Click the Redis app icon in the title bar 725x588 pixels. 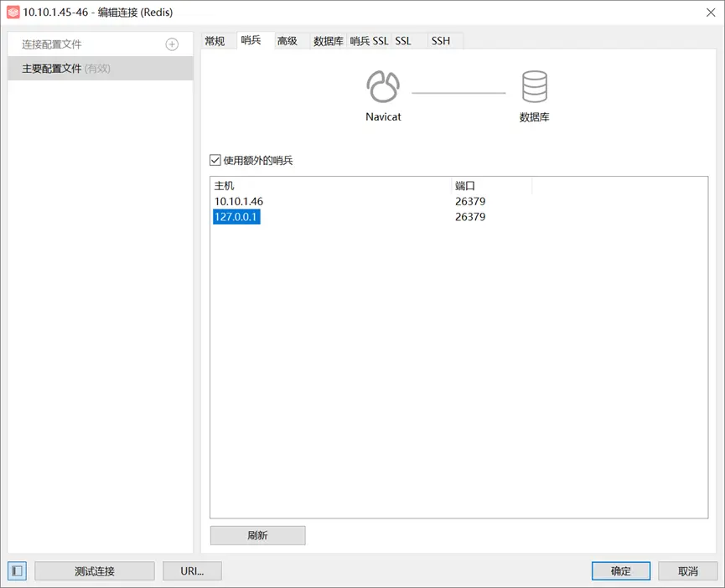point(13,13)
